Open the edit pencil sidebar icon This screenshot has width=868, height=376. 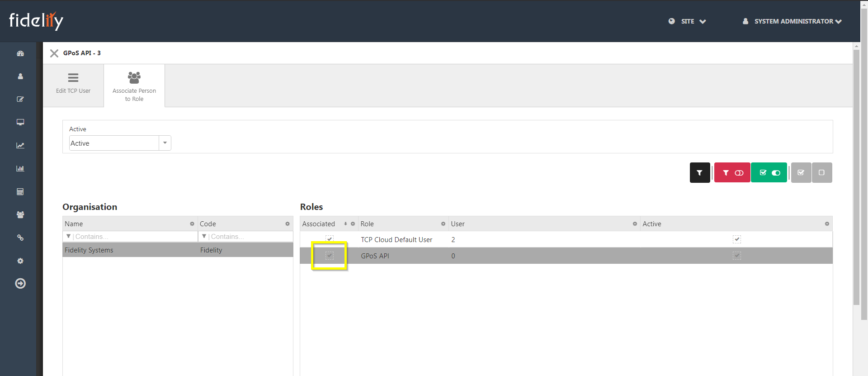tap(20, 99)
